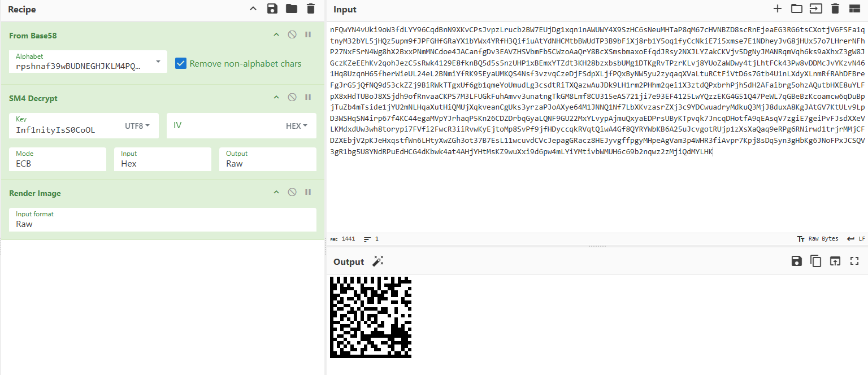This screenshot has height=375, width=868.
Task: Open the SM4 Input format dropdown showing Hex
Action: click(x=163, y=159)
